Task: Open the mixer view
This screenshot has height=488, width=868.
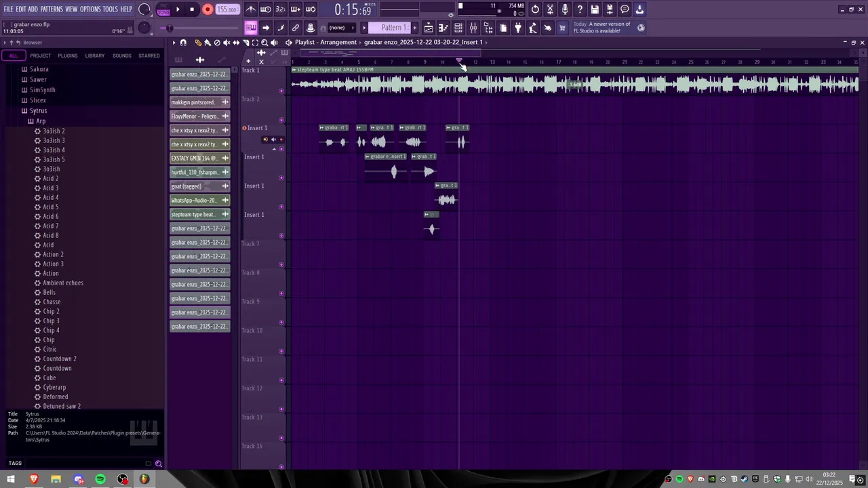Action: point(473,28)
